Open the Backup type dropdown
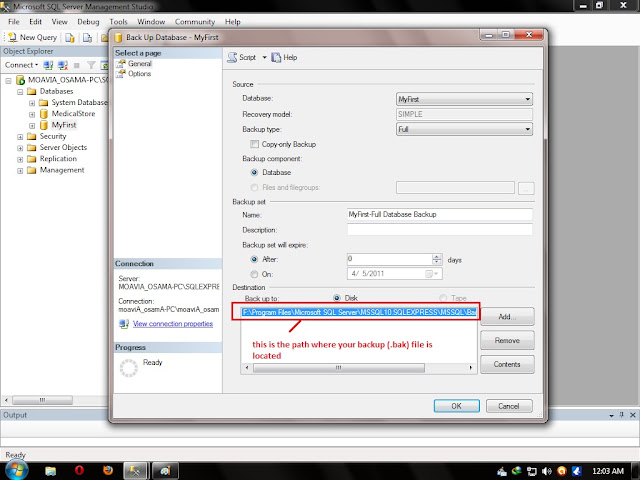The height and width of the screenshot is (480, 640). (464, 129)
